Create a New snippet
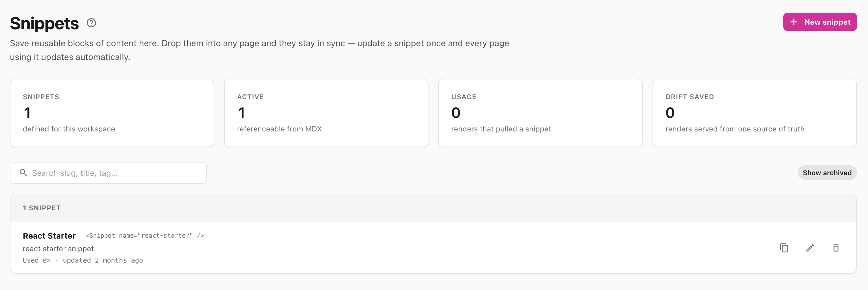This screenshot has width=868, height=290. tap(820, 22)
